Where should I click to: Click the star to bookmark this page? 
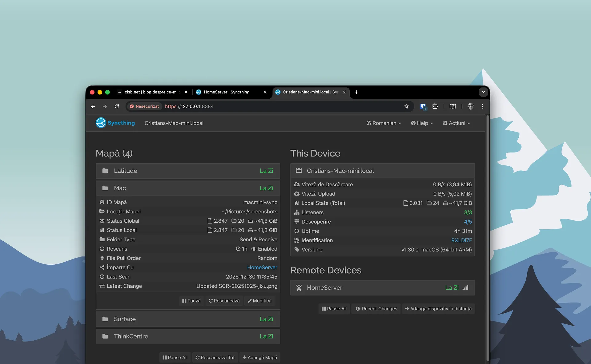[x=406, y=106]
